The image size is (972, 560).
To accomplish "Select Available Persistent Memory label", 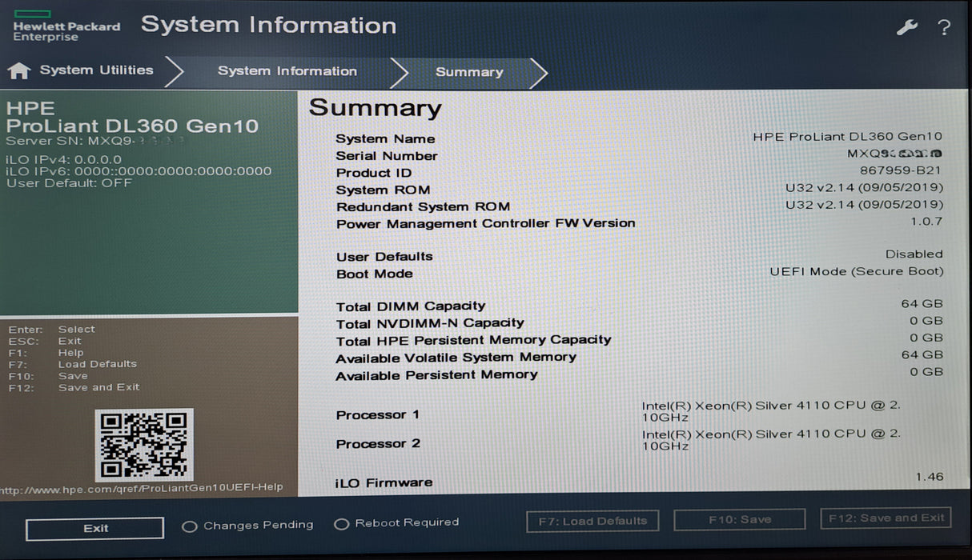I will 436,375.
